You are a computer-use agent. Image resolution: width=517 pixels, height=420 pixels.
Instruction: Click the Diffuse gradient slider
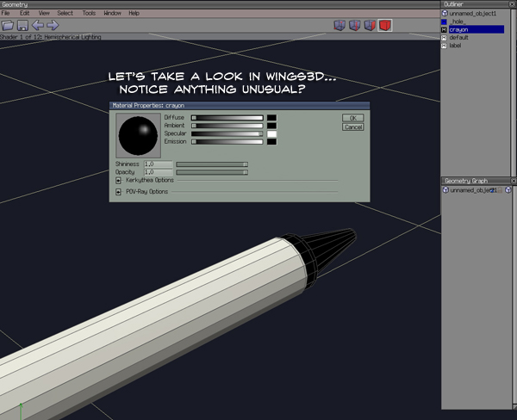pyautogui.click(x=227, y=117)
